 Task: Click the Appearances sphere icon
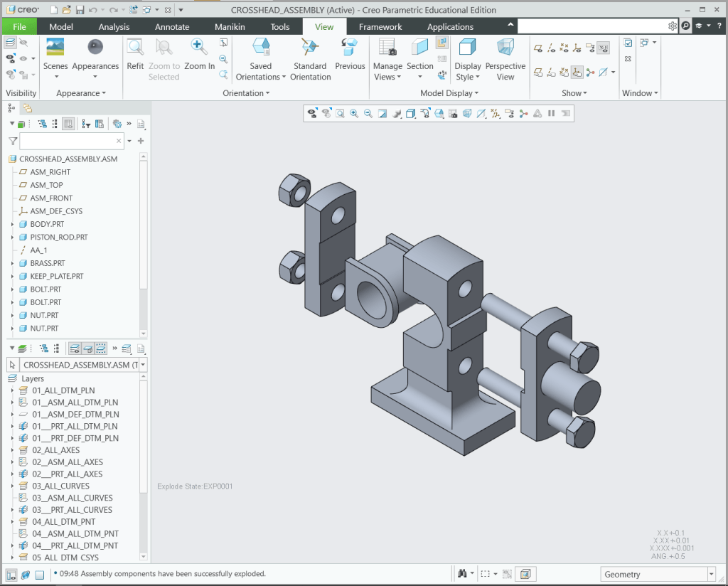[95, 48]
